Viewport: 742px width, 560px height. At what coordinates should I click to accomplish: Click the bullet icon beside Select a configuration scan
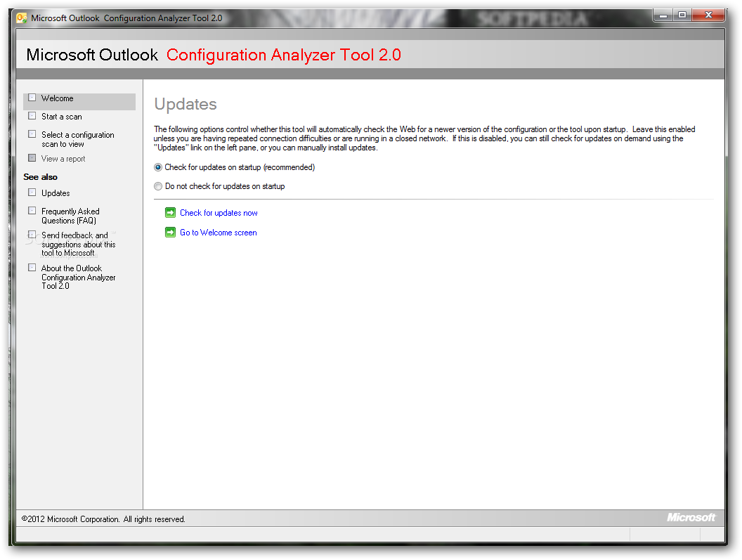click(x=32, y=134)
